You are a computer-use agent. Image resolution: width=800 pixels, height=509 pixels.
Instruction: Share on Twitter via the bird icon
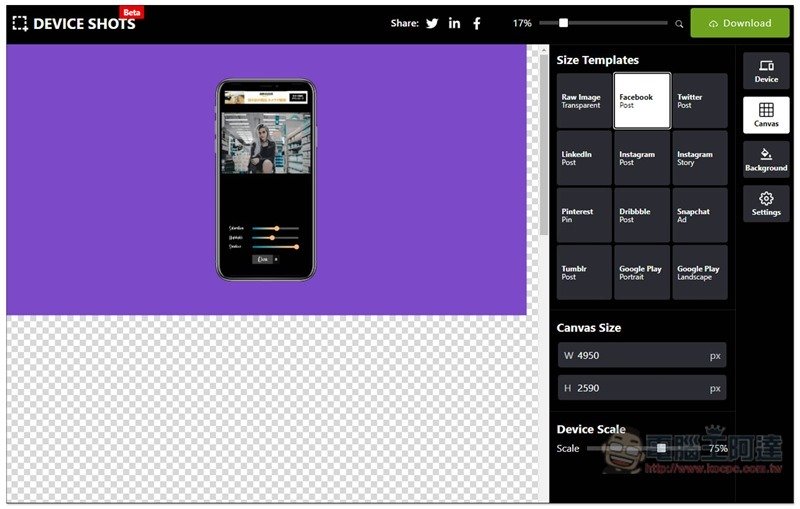pyautogui.click(x=432, y=23)
